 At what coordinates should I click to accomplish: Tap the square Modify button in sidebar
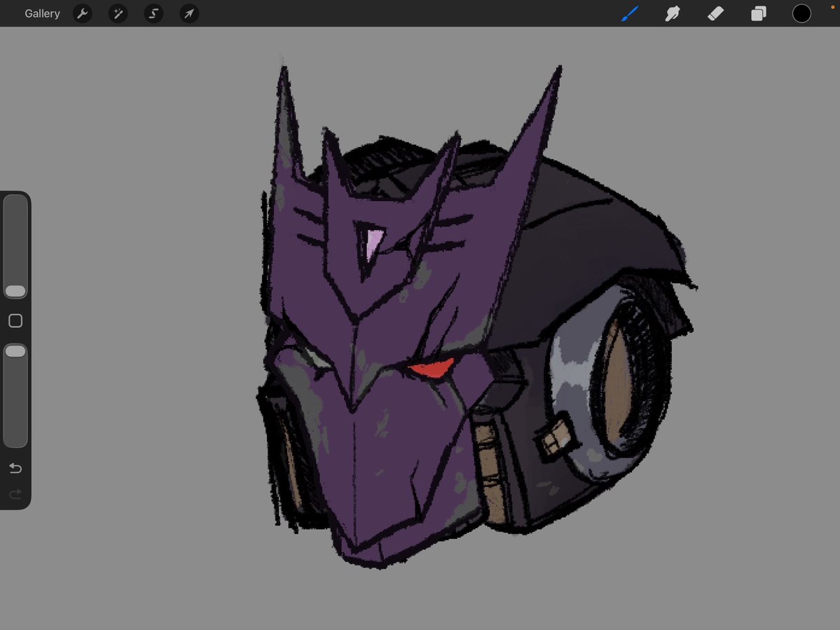pyautogui.click(x=15, y=321)
